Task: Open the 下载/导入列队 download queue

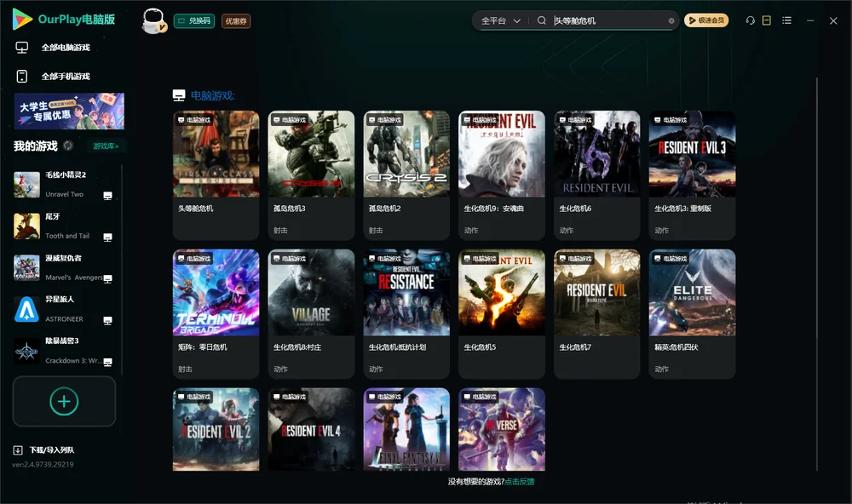Action: tap(44, 450)
